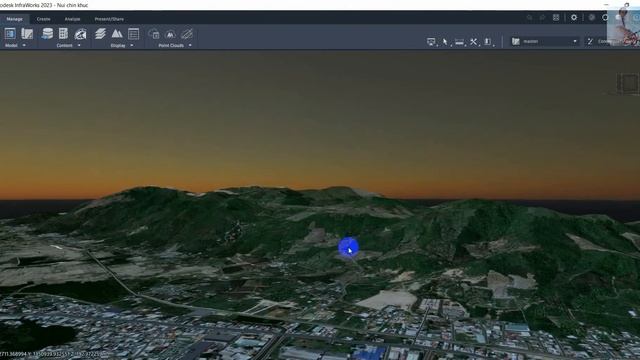Expand the Display group dropdown arrow
The height and width of the screenshot is (360, 640).
click(x=132, y=45)
